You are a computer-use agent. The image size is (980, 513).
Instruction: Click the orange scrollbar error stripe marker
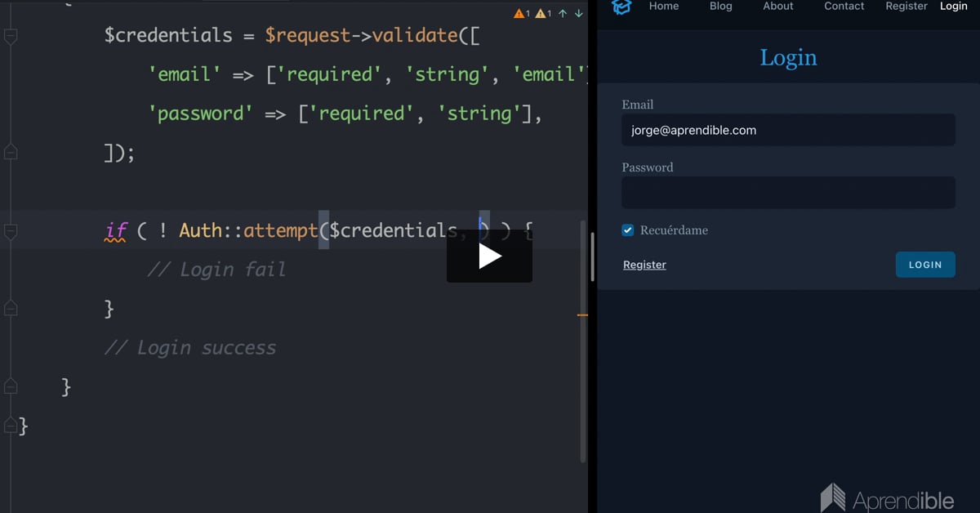pyautogui.click(x=582, y=314)
